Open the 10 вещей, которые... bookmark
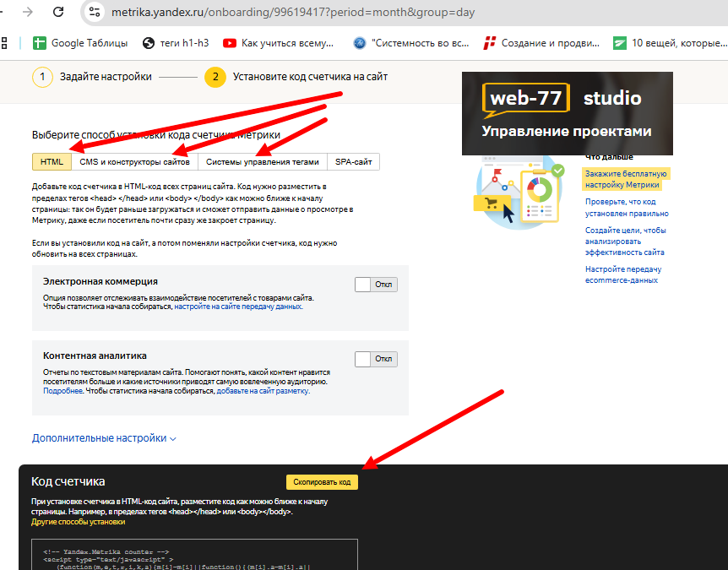Image resolution: width=728 pixels, height=570 pixels. point(670,43)
